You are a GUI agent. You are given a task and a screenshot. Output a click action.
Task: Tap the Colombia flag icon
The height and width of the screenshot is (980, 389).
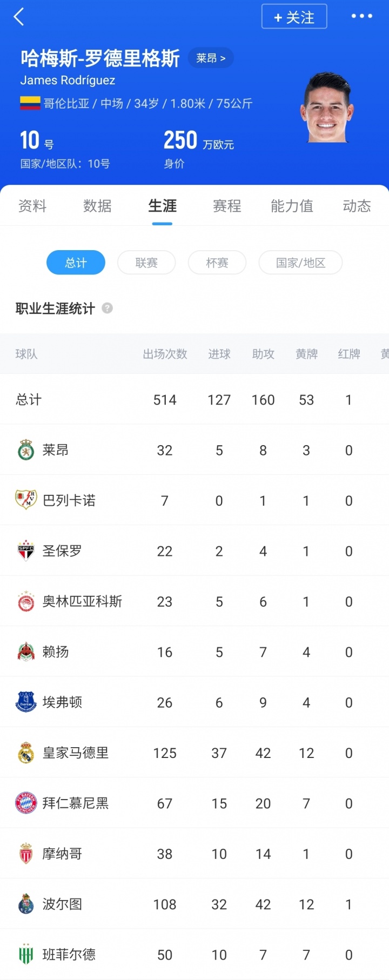[30, 103]
